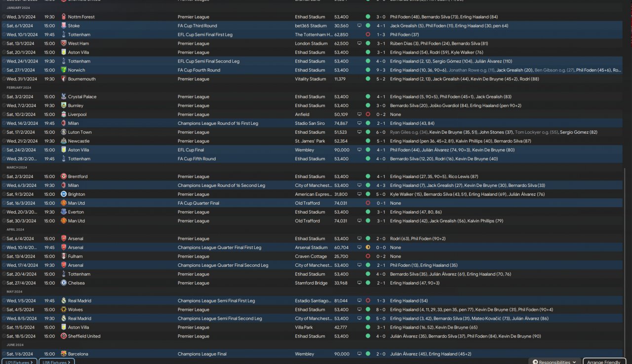Click the fixtures list vertical scrollbar
Image resolution: width=632 pixels, height=364 pixels.
(x=625, y=264)
